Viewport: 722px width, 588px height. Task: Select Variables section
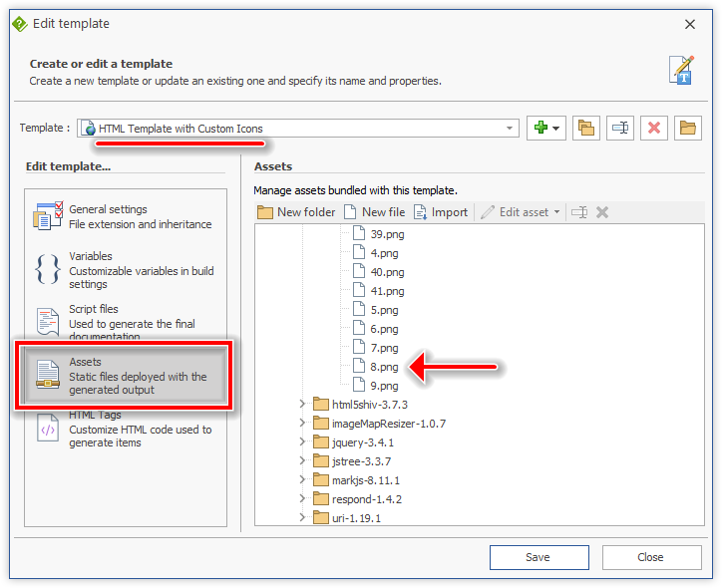126,270
